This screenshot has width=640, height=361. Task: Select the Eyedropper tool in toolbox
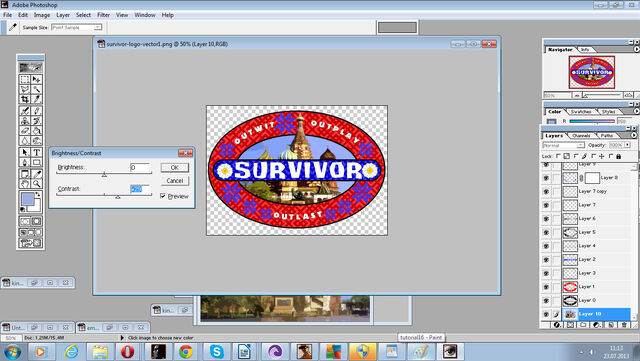pyautogui.click(x=36, y=174)
